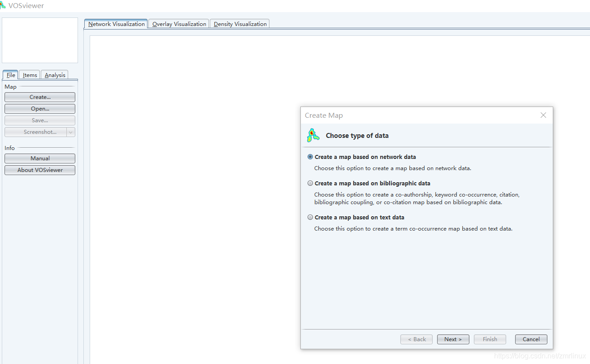This screenshot has width=590, height=364.
Task: Cancel the Create Map wizard
Action: click(x=531, y=339)
